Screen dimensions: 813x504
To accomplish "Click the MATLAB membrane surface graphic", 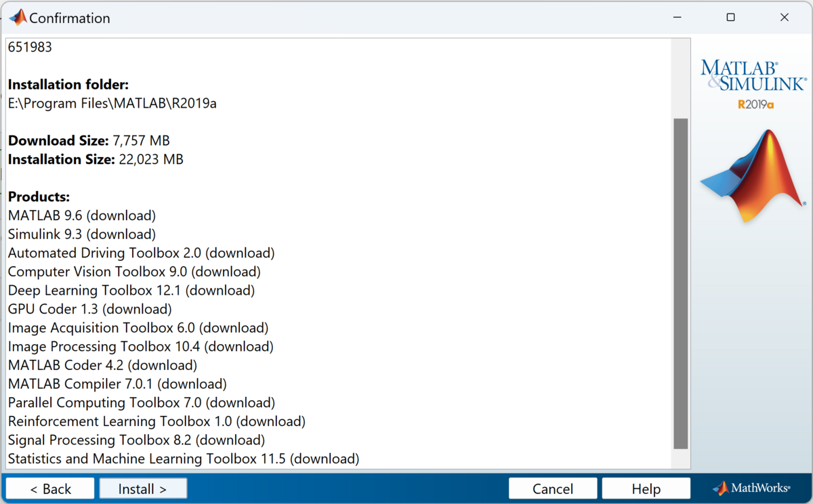I will point(753,175).
